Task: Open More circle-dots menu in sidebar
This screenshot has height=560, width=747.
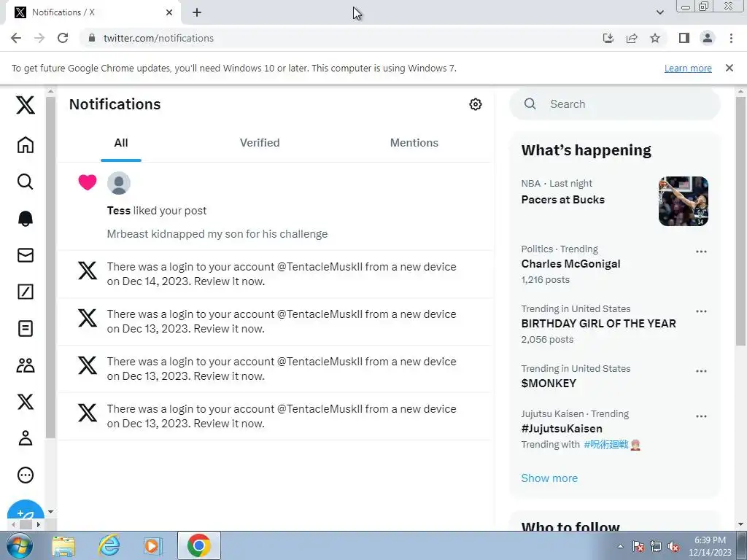Action: pyautogui.click(x=26, y=475)
